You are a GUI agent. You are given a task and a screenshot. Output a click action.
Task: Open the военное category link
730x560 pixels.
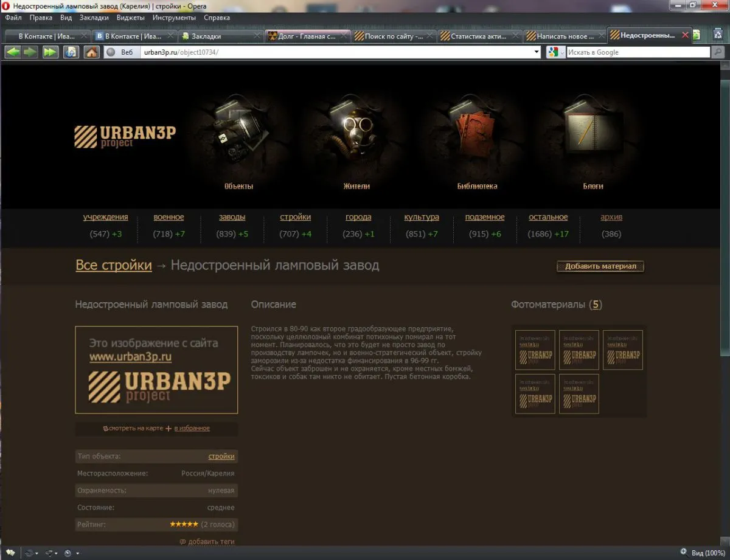pos(169,217)
